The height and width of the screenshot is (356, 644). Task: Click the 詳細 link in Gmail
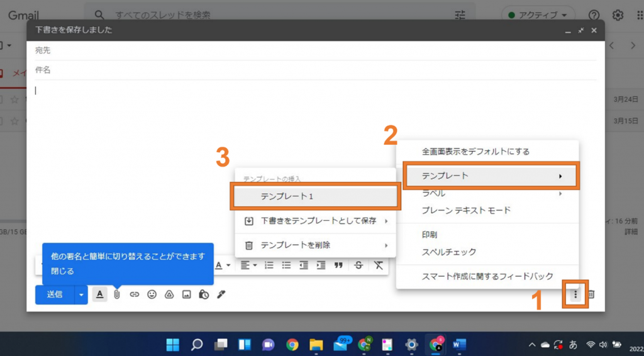[631, 232]
